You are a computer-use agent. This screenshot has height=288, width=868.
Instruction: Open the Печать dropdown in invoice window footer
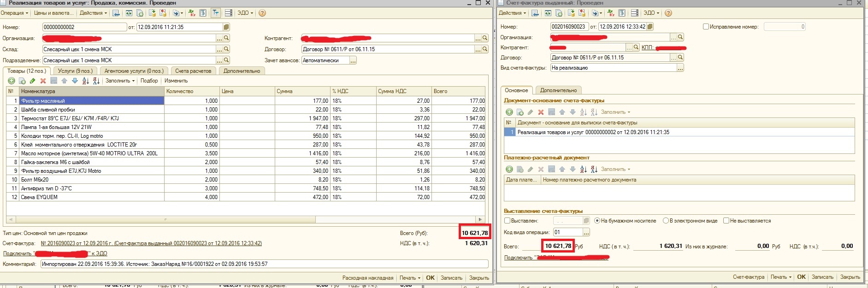pyautogui.click(x=781, y=277)
